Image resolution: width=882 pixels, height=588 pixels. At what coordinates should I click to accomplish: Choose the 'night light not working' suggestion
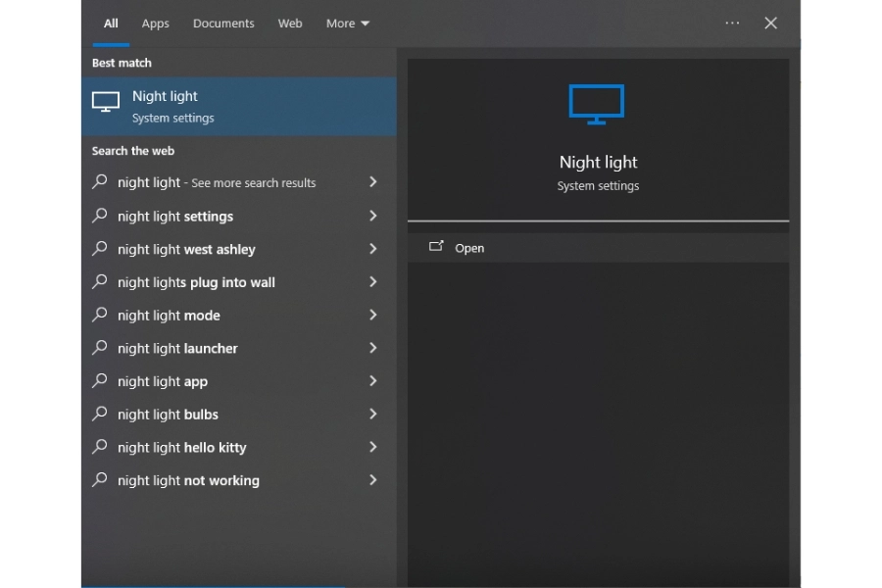pos(188,480)
